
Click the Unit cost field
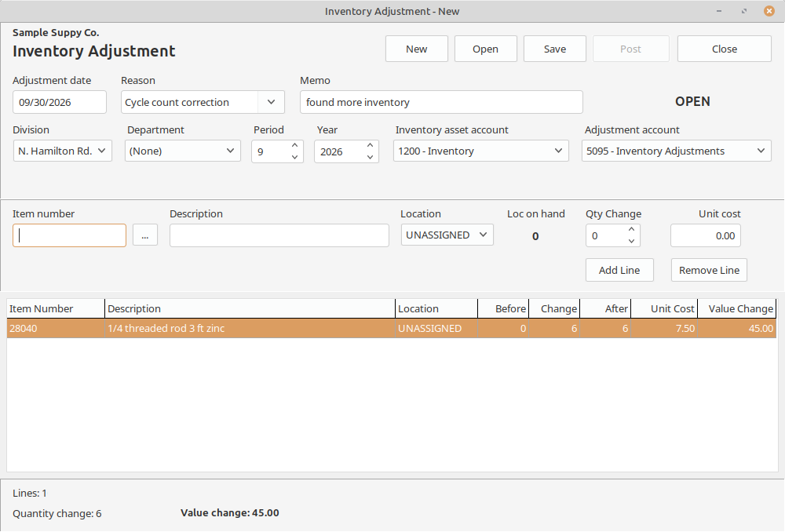point(706,235)
